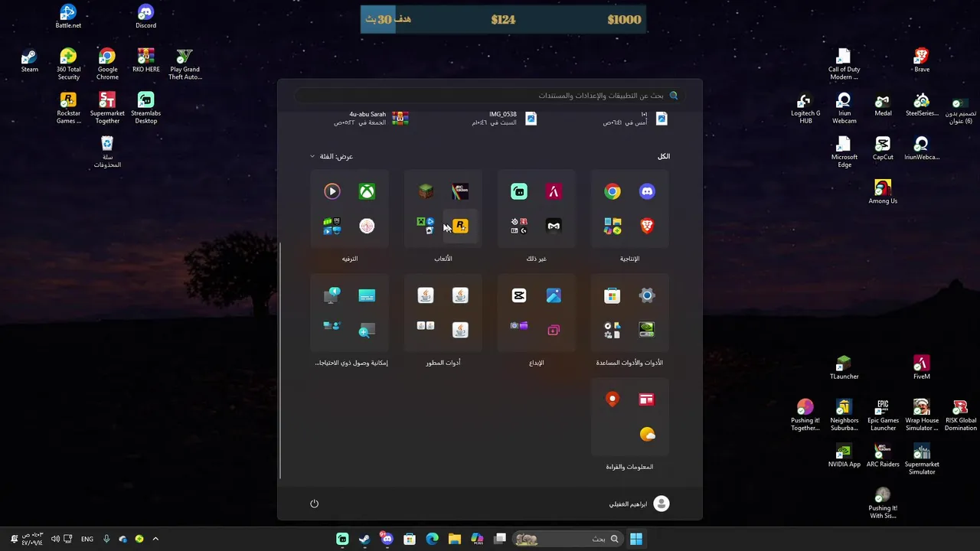980x551 pixels.
Task: Open Discord in the الإنتاجية Start folder
Action: (x=647, y=191)
